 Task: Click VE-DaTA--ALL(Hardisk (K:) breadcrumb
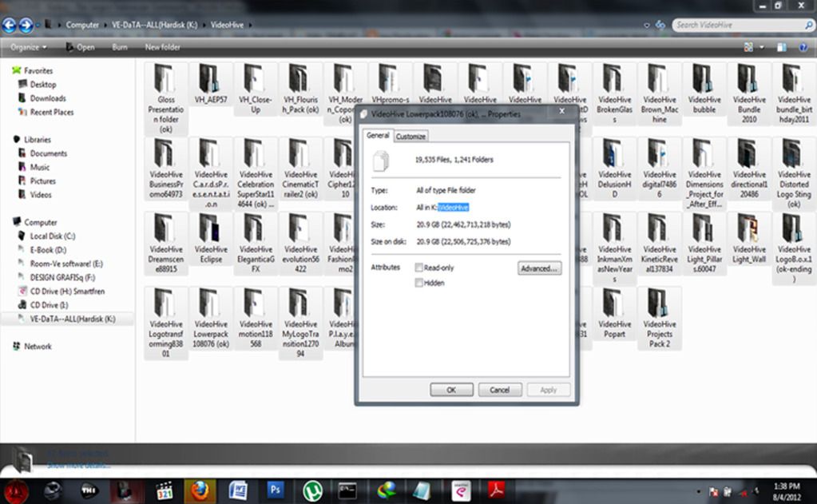coord(155,25)
